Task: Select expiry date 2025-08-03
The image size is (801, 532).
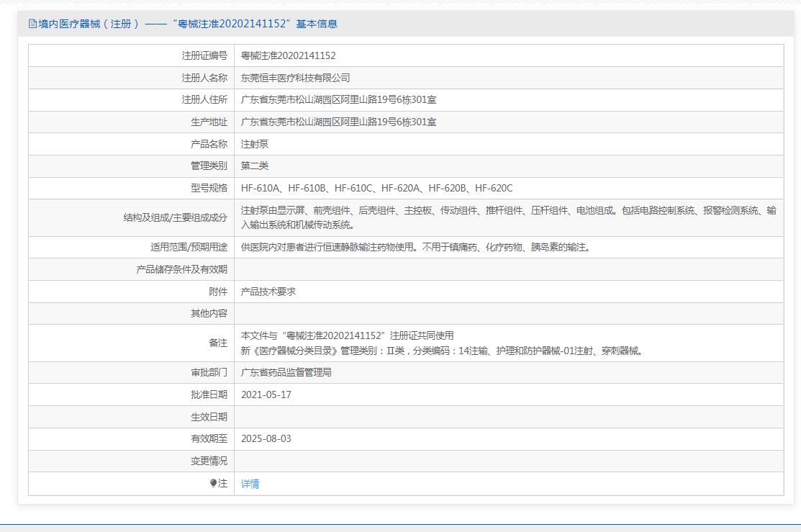Action: [x=266, y=438]
